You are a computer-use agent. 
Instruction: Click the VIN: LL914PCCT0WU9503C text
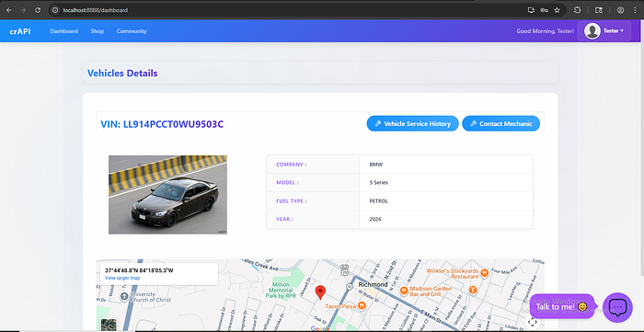tap(162, 124)
